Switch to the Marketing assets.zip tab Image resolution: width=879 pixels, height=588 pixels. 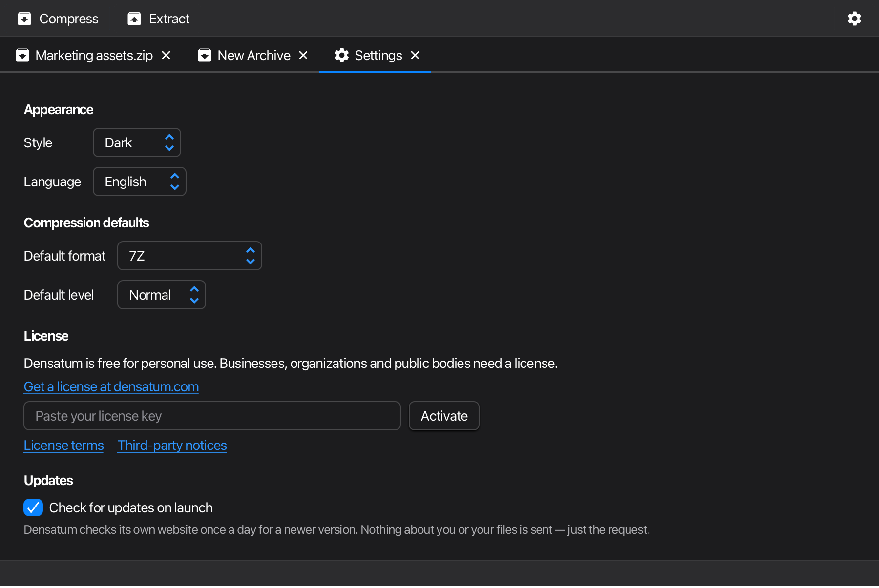pyautogui.click(x=94, y=55)
